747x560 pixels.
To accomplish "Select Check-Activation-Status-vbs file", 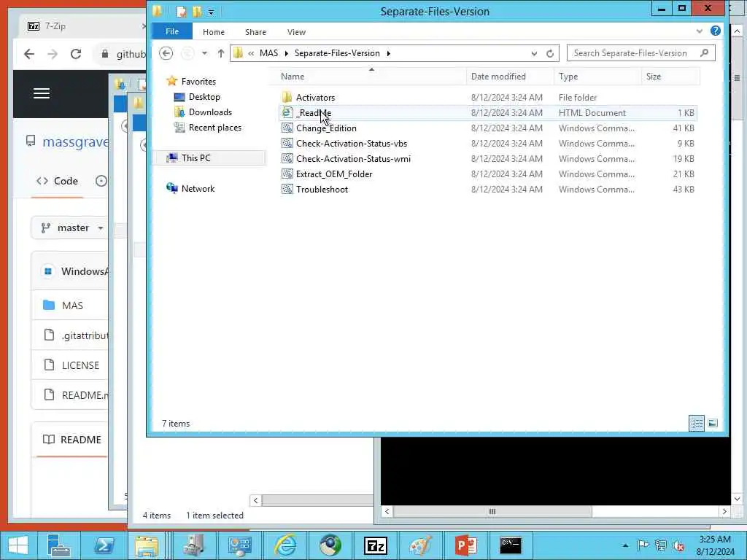I will [351, 144].
